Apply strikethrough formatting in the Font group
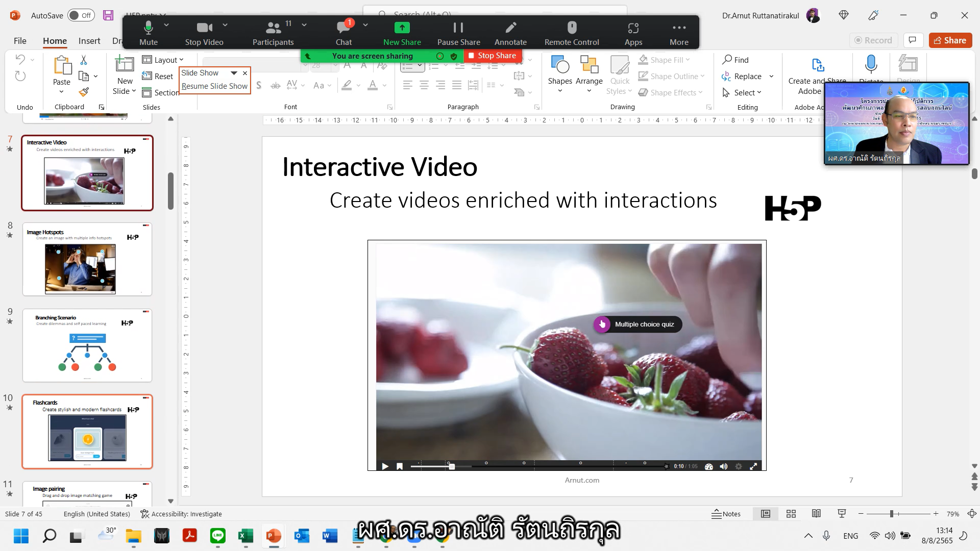 pyautogui.click(x=275, y=86)
